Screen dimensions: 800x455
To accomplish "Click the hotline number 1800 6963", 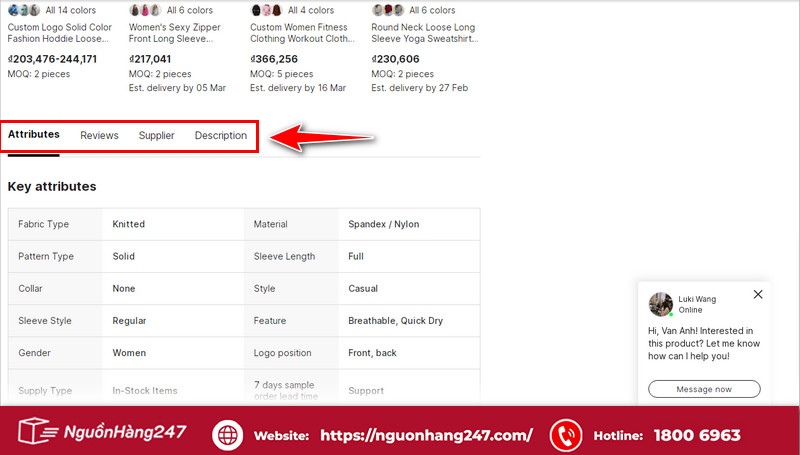I will tap(697, 436).
